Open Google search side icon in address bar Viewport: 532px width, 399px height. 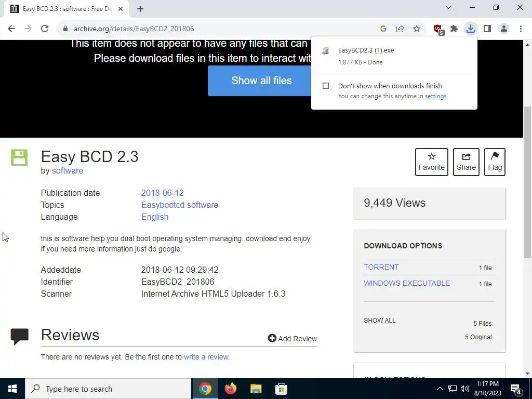coord(383,29)
